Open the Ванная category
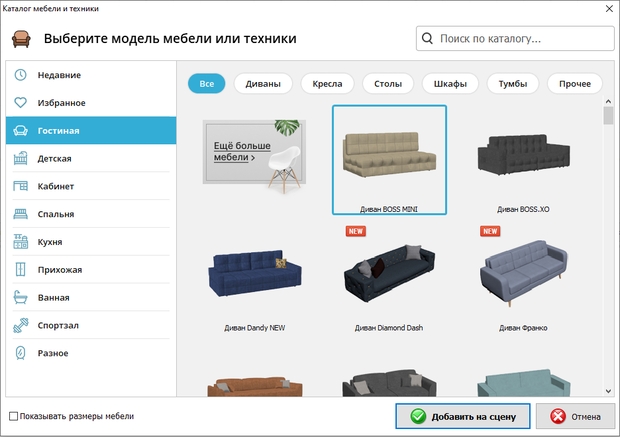This screenshot has height=437, width=620. tap(91, 297)
